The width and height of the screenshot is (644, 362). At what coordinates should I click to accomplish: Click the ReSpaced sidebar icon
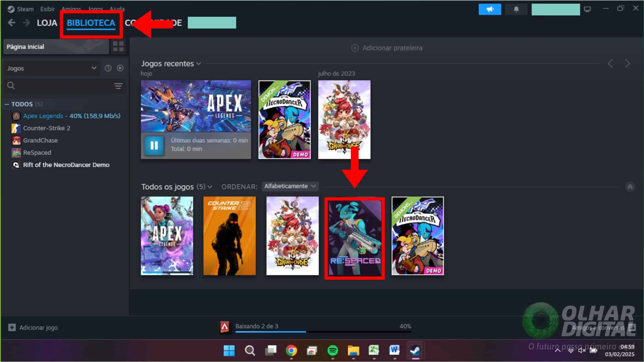pos(16,153)
